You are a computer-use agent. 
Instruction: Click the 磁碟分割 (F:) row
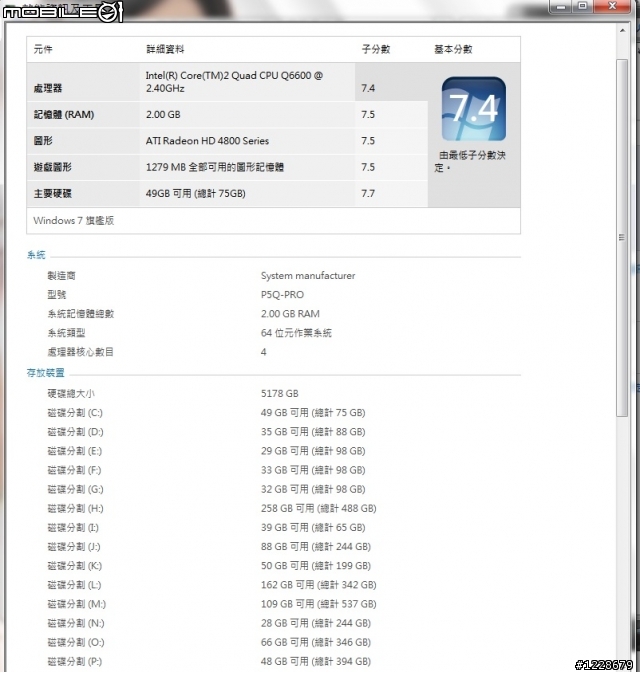(206, 470)
